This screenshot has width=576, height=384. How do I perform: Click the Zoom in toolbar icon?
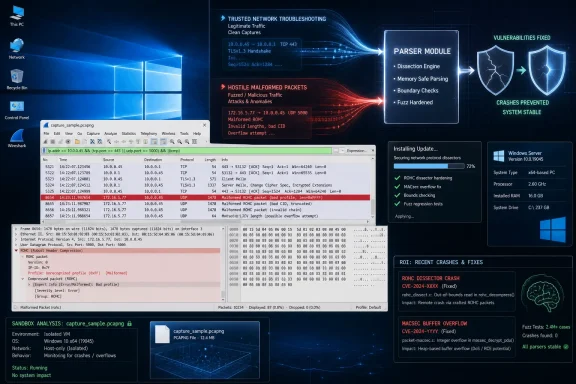tap(172, 141)
